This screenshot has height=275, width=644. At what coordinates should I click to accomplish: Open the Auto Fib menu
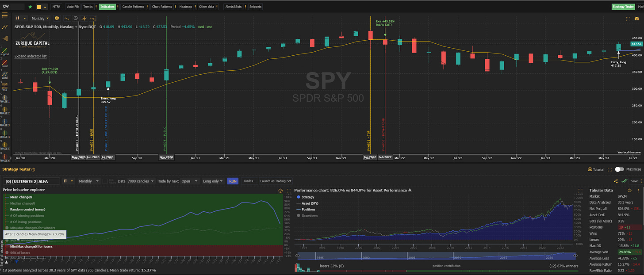pyautogui.click(x=72, y=7)
